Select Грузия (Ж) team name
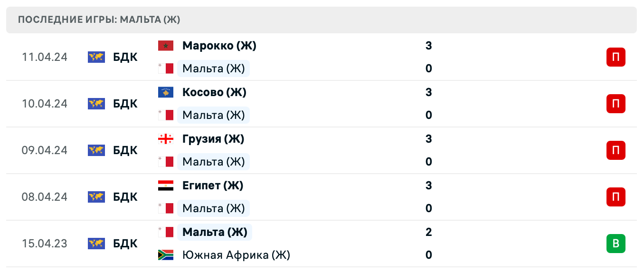The image size is (644, 274). point(213,139)
